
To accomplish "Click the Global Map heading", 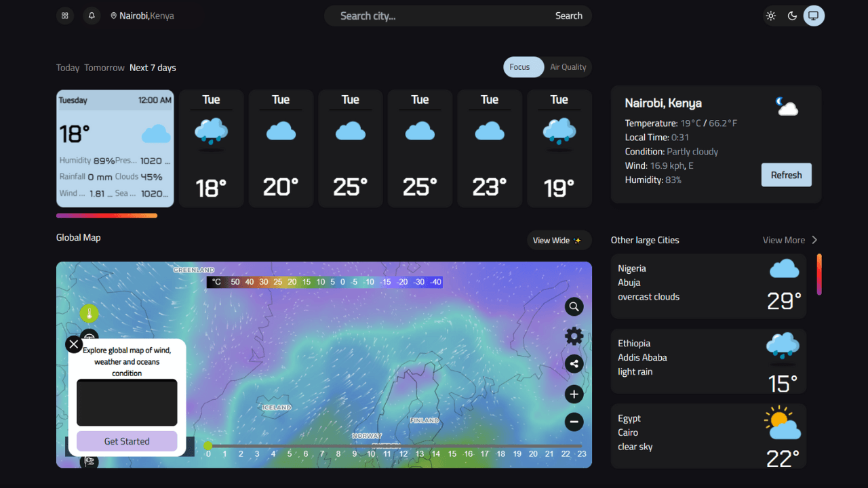I will (x=79, y=238).
